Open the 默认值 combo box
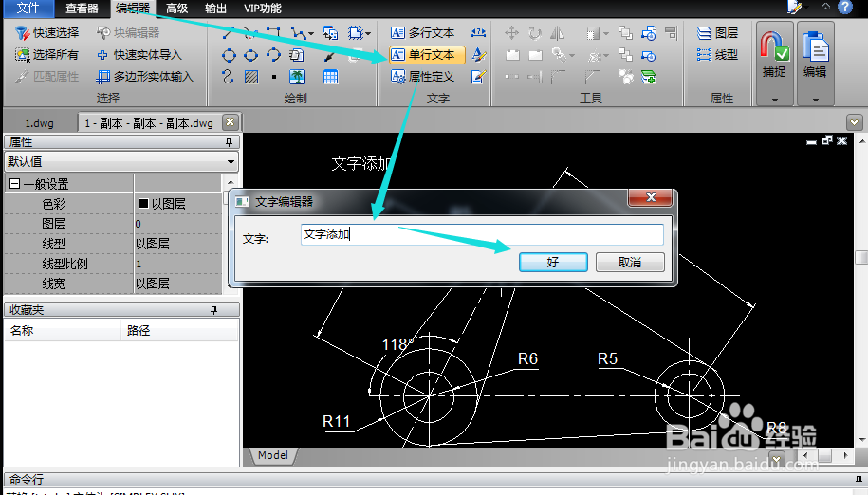868x495 pixels. pyautogui.click(x=121, y=161)
